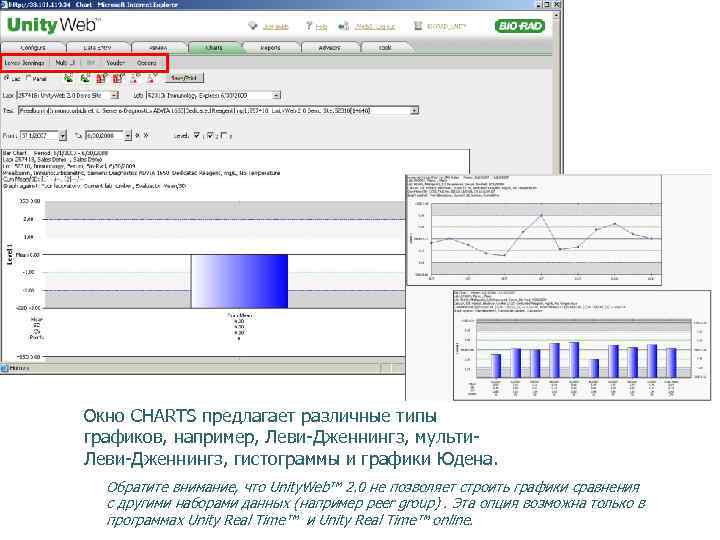Viewport: 720px width, 540px height.
Task: Click the pink toolbar icon nearest View/Print
Action: click(x=152, y=79)
